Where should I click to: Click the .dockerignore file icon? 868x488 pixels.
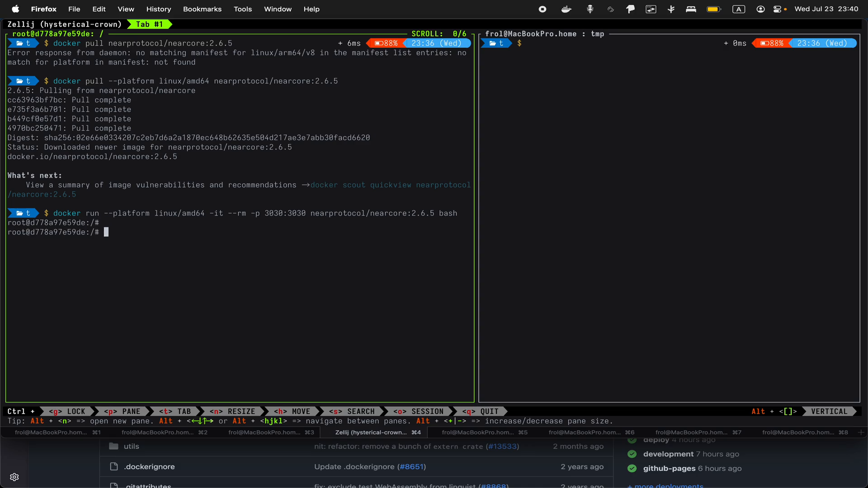[x=113, y=467]
